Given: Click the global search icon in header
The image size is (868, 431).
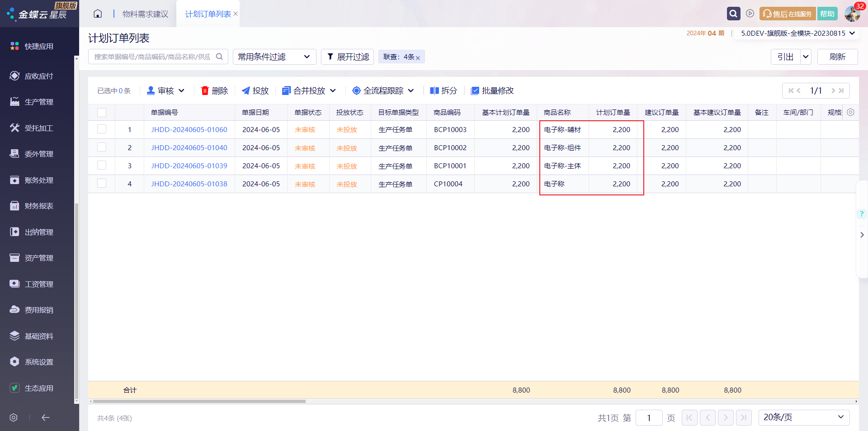Looking at the screenshot, I should [733, 14].
